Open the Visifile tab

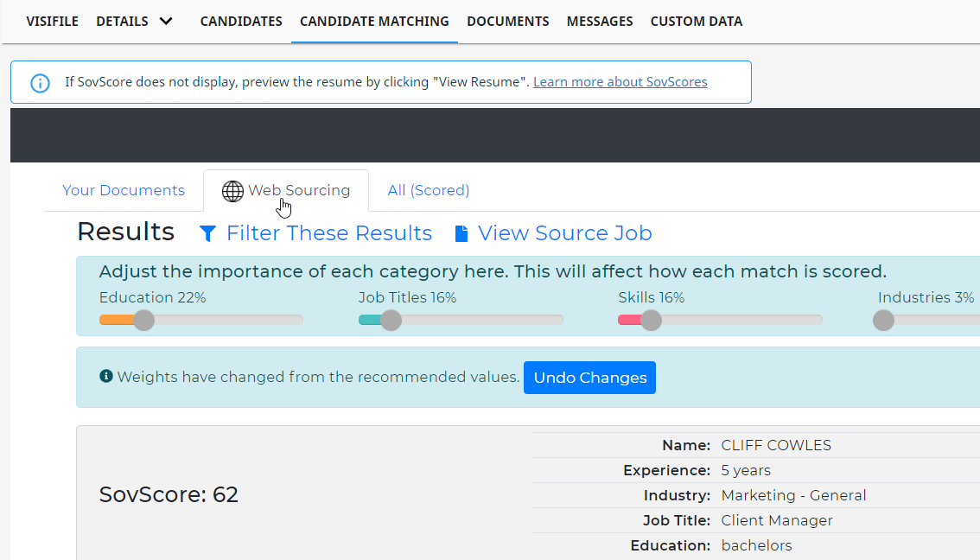tap(53, 22)
